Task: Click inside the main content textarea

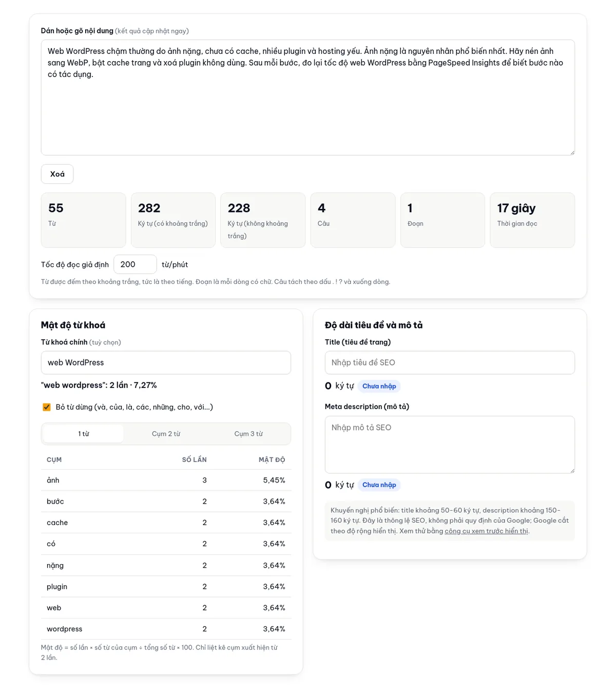Action: [308, 98]
